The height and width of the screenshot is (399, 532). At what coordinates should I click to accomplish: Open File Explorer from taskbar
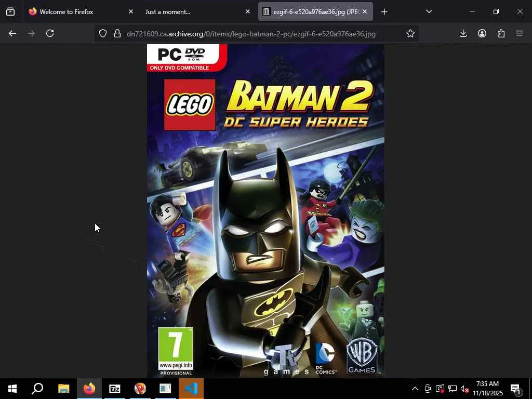(63, 389)
